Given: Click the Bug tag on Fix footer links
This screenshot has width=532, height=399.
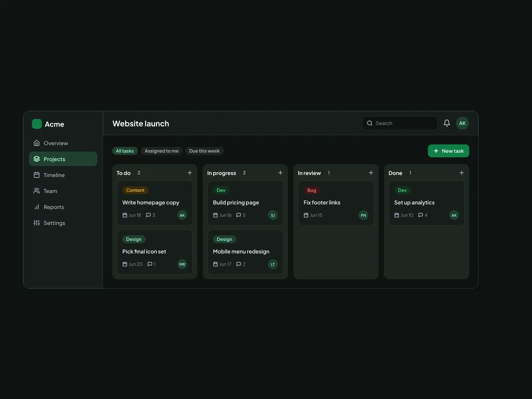Looking at the screenshot, I should tap(312, 190).
